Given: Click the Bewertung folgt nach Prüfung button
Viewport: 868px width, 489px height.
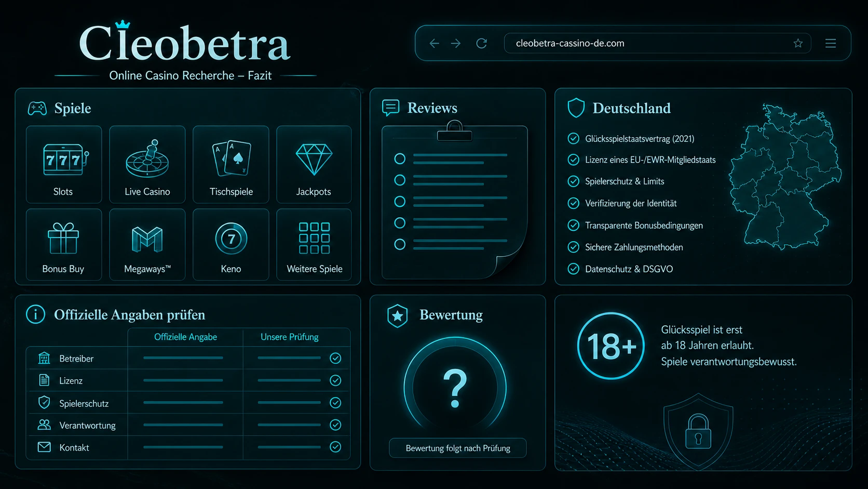Looking at the screenshot, I should tap(458, 448).
